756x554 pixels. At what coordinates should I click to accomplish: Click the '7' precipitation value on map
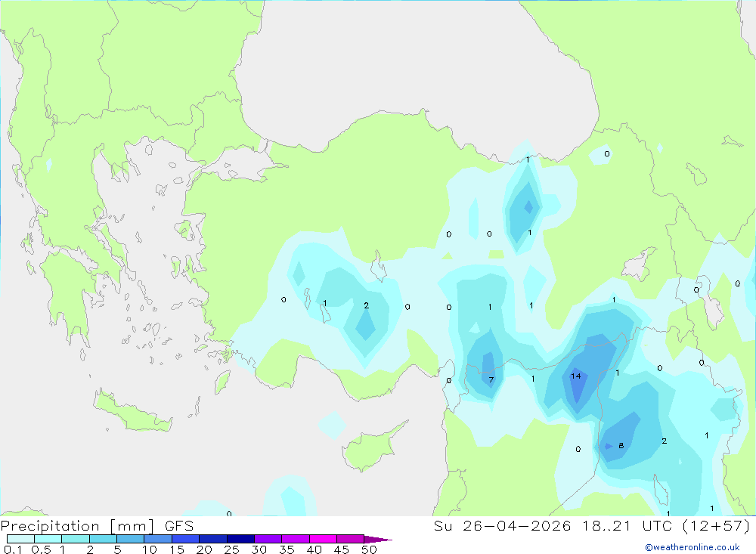coord(491,380)
